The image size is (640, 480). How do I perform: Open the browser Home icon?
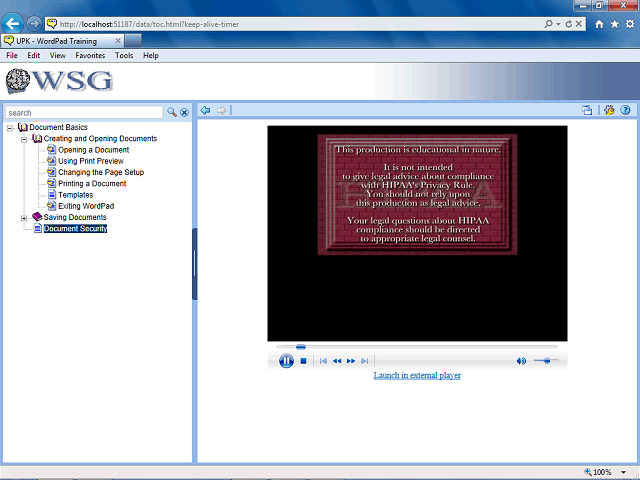[599, 24]
